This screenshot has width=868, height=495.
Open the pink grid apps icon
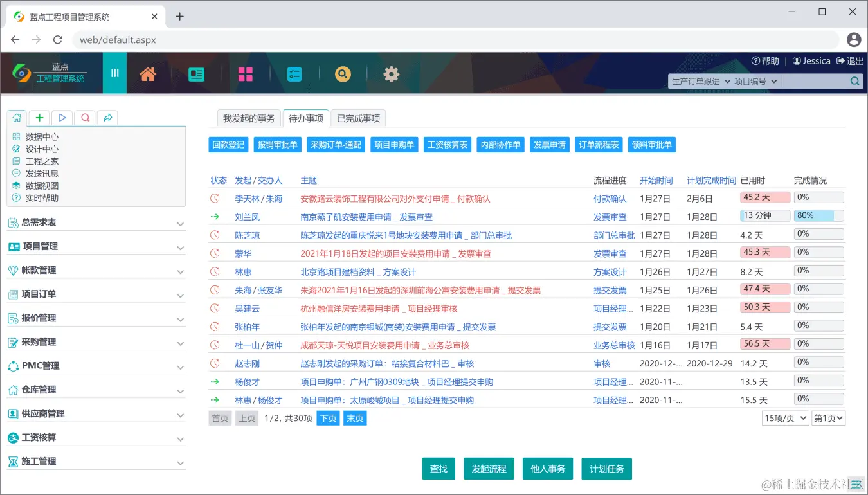click(246, 75)
